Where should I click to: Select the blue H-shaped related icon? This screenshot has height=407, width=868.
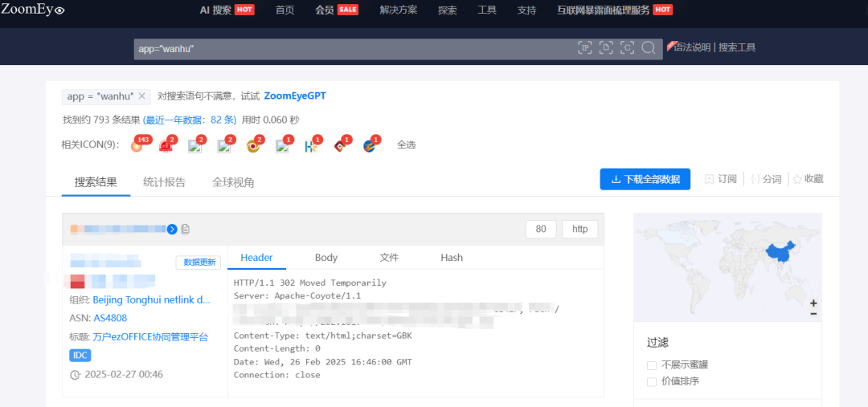point(310,146)
